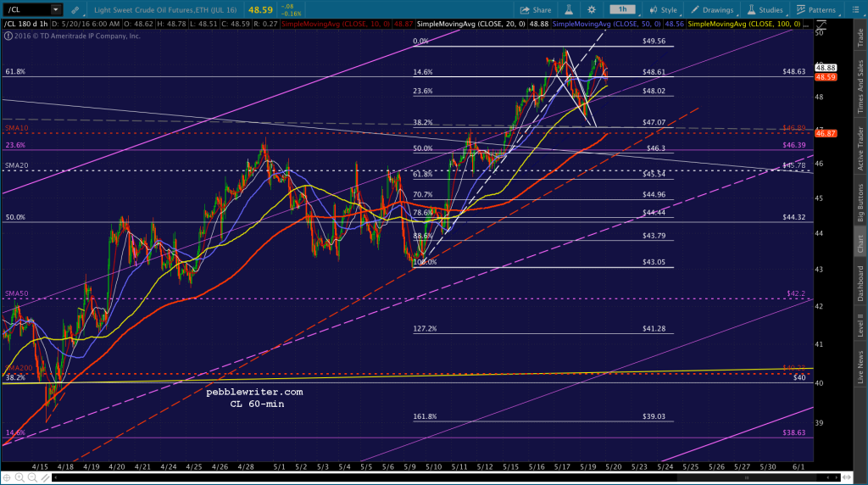Screen dimensions: 868x485
Task: Click the /CL symbol input field
Action: (x=28, y=9)
